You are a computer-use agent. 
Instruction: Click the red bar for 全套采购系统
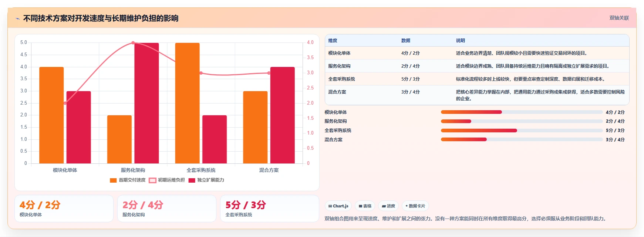point(215,139)
